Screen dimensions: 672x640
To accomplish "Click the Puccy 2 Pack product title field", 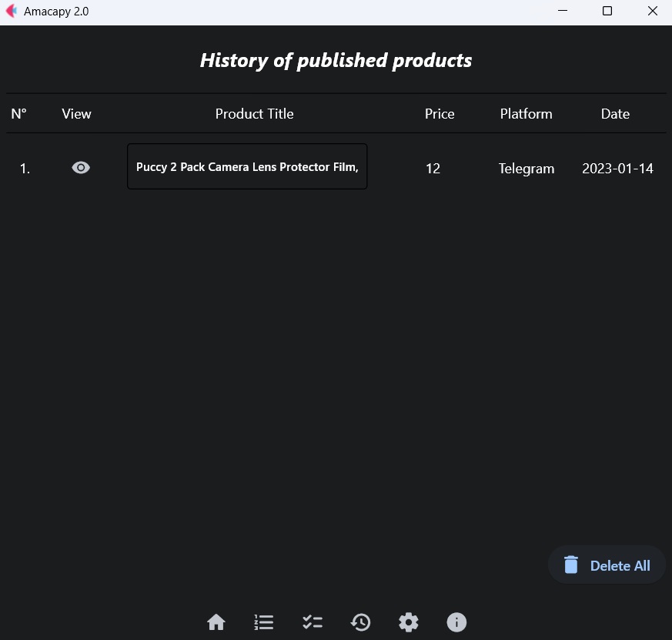I will [247, 167].
